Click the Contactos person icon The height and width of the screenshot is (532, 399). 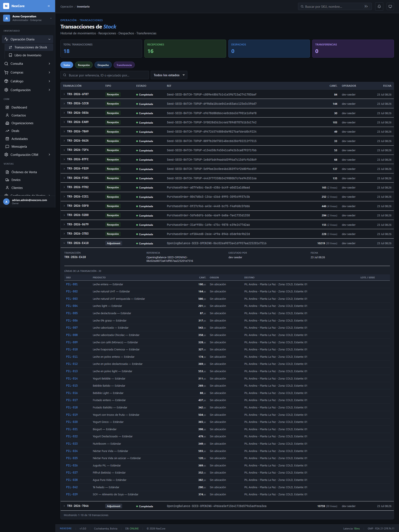[7, 115]
